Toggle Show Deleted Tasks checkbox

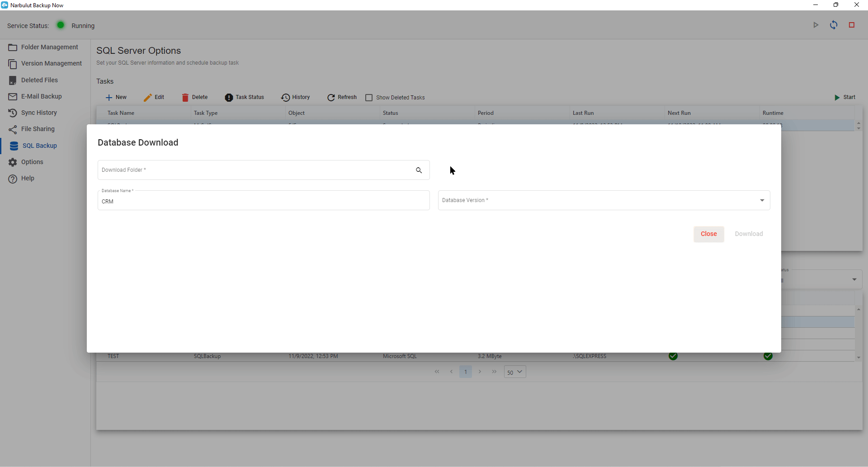click(369, 98)
